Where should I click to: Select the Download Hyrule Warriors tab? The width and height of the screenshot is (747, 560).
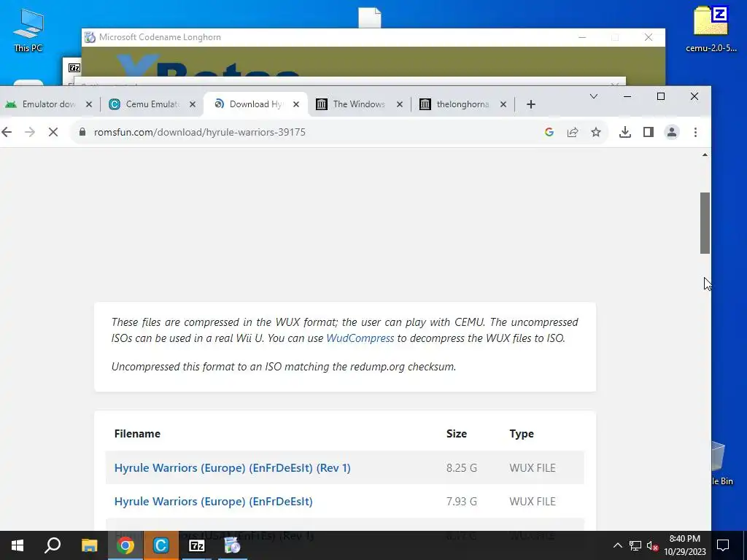pos(255,104)
